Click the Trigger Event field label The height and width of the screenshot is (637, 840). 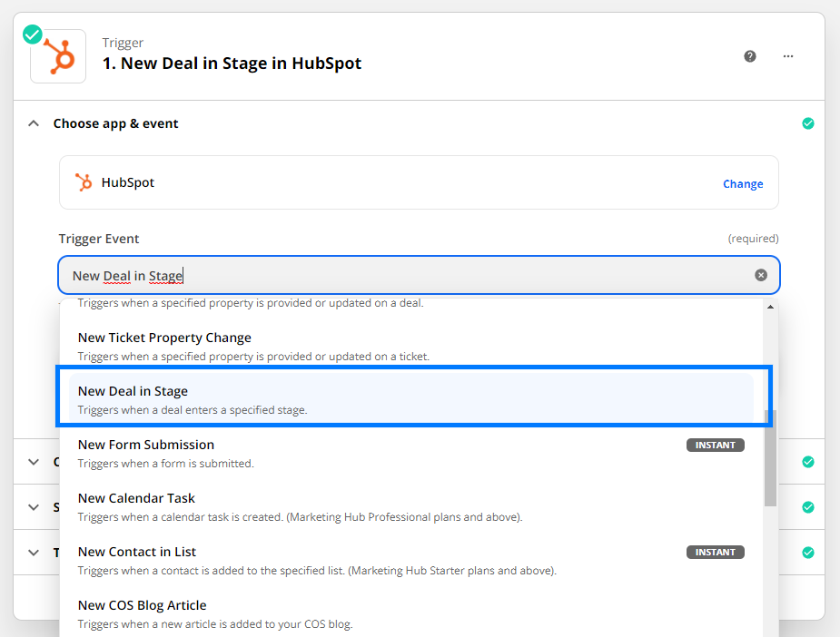click(x=99, y=239)
